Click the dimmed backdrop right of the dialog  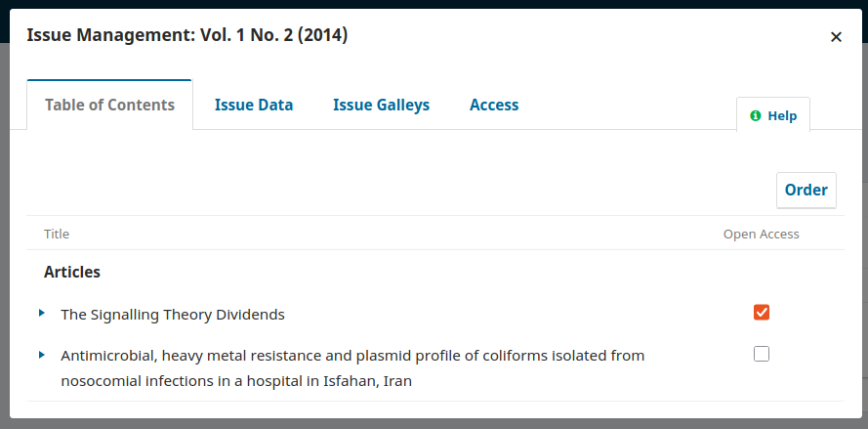[865, 244]
